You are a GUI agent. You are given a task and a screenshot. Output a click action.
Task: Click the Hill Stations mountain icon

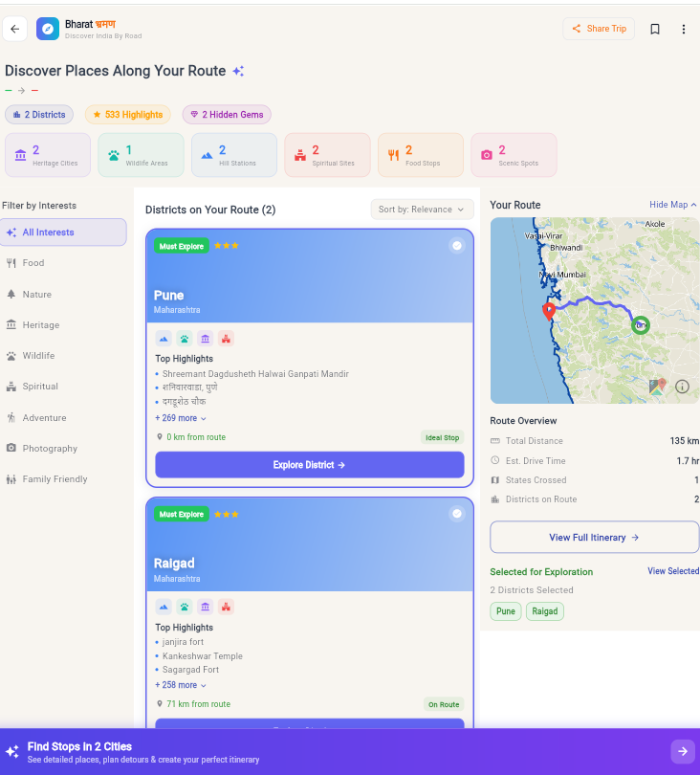tap(207, 155)
